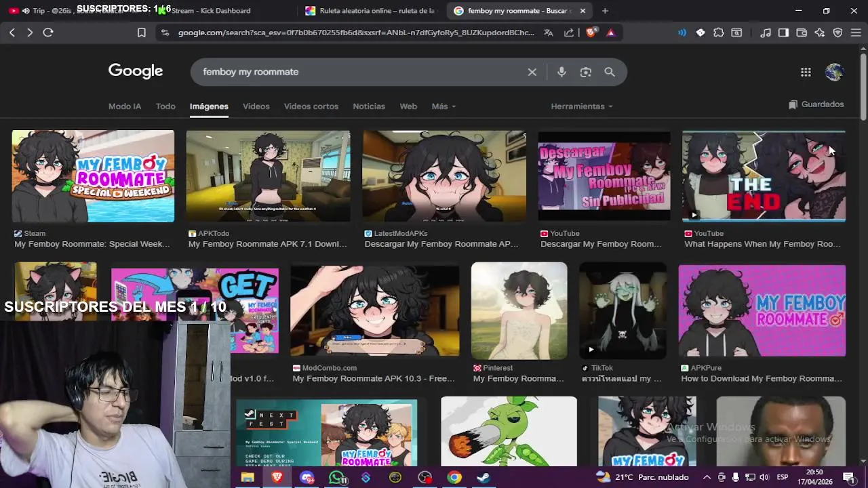Submit search with the magnifier icon

pos(610,72)
